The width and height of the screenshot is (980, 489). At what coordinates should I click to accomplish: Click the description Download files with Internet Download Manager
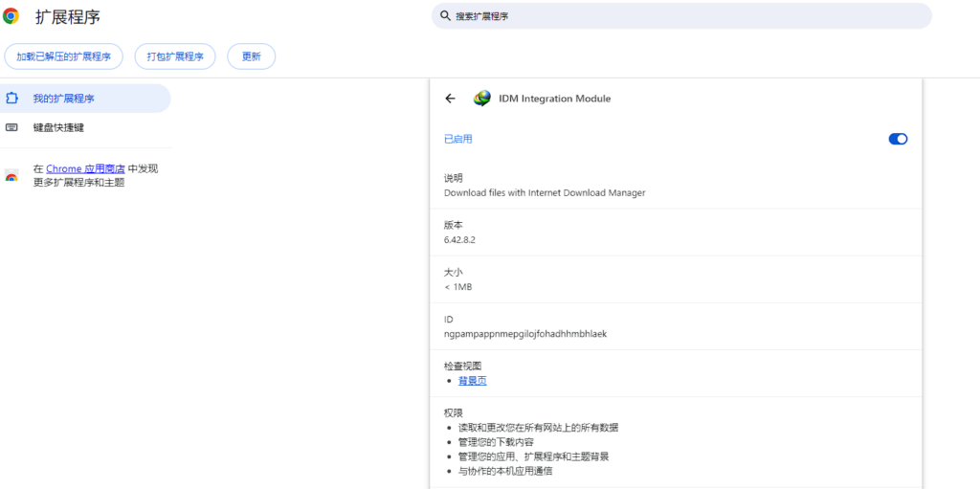pos(545,192)
